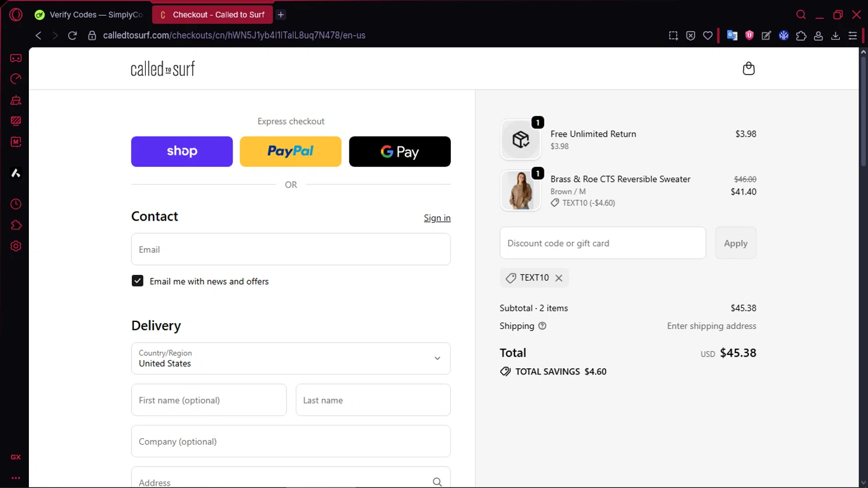Uncheck Email me with news and offers

(137, 281)
